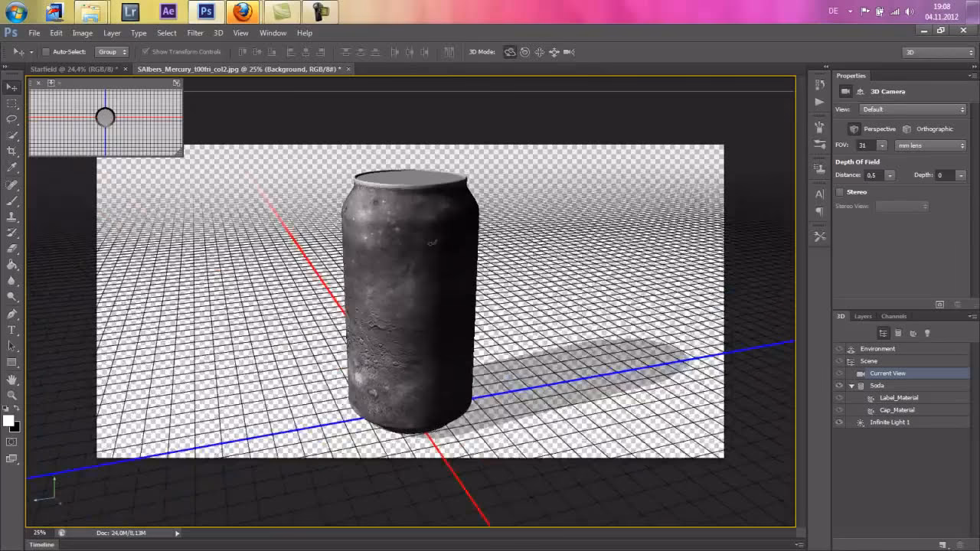
Task: Pick the Hand tool
Action: point(11,380)
